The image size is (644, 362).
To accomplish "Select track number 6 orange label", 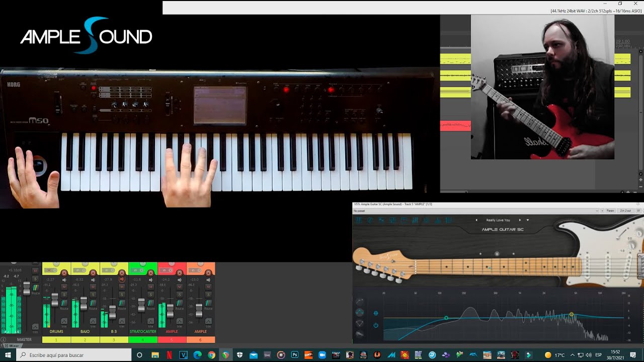I will point(200,340).
